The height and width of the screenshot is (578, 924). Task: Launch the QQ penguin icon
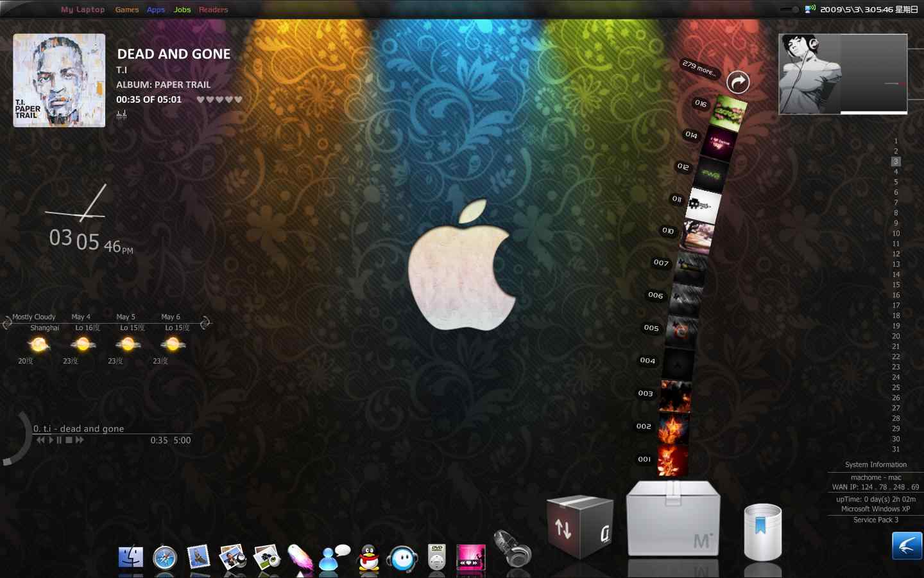coord(368,557)
